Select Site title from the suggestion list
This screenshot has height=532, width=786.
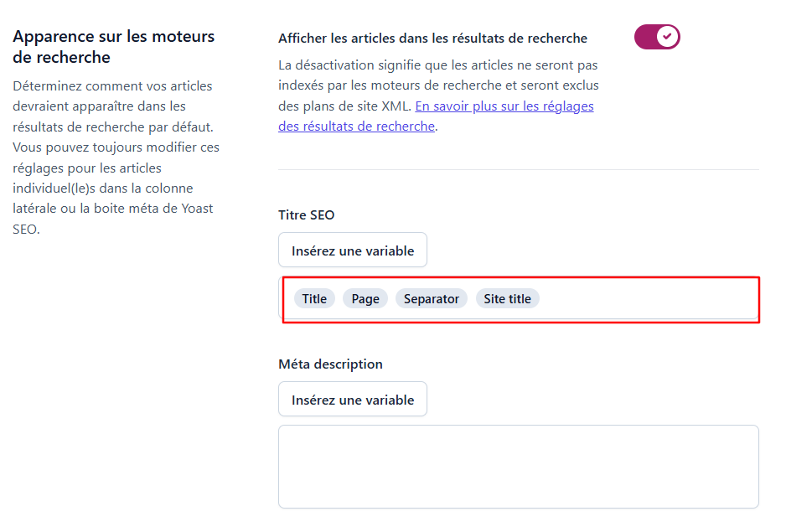coord(507,298)
